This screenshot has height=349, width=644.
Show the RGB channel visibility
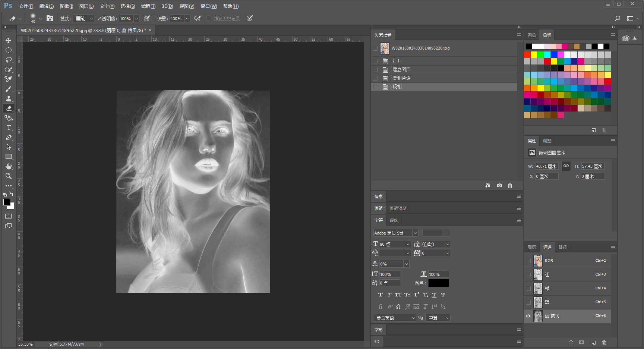pos(528,261)
